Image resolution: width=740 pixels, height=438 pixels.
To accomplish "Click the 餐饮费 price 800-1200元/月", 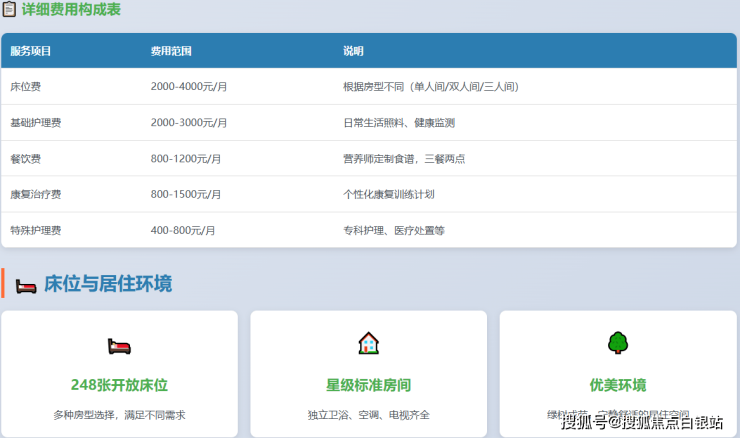I will click(186, 159).
